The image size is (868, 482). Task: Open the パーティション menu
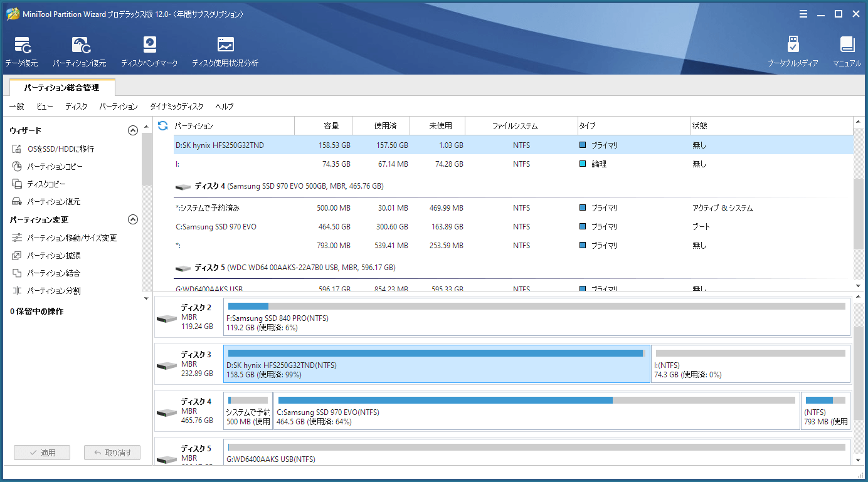[x=119, y=107]
